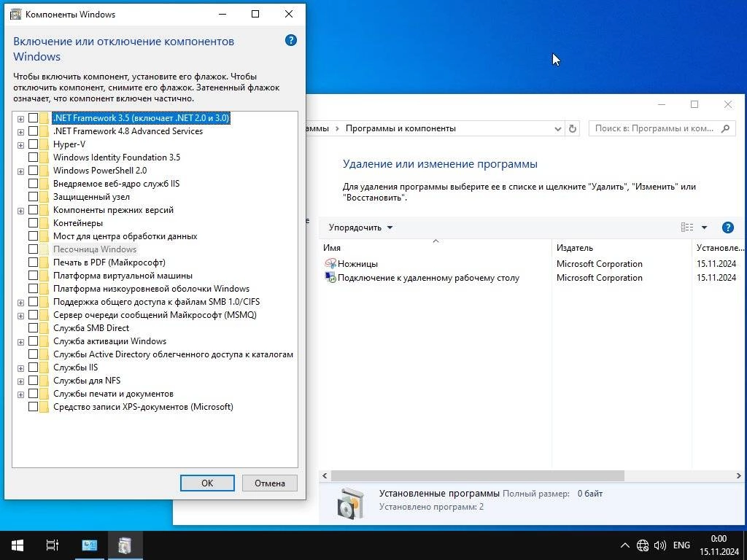Expand Компоненты прежних версий node
747x560 pixels.
pos(20,211)
